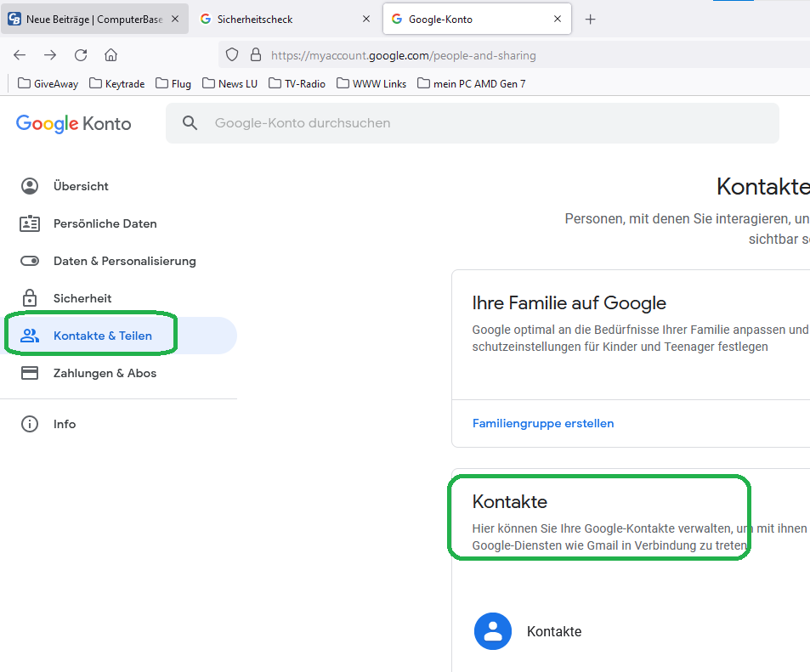This screenshot has height=672, width=810.
Task: Open the Keytrade bookmark folder
Action: (116, 83)
